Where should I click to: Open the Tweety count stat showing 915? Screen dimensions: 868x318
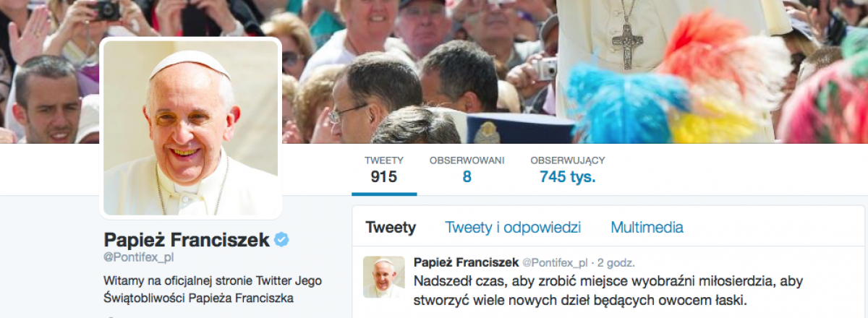384,169
